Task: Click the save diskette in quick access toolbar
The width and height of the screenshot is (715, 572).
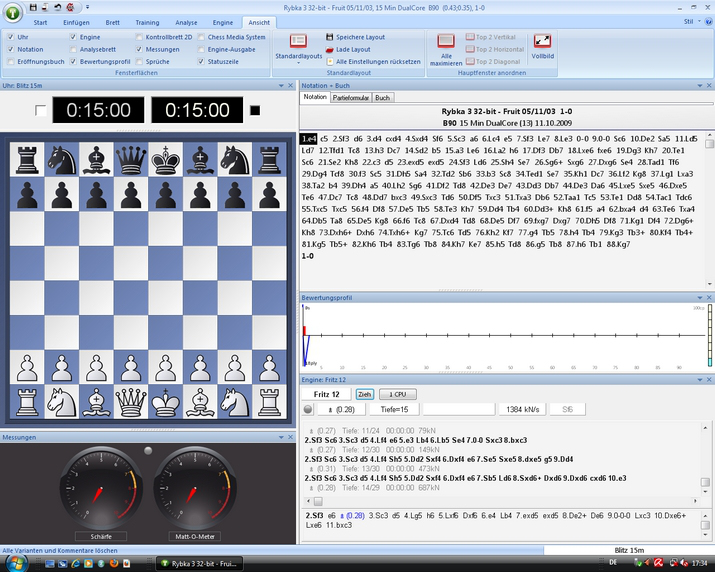Action: [33, 7]
